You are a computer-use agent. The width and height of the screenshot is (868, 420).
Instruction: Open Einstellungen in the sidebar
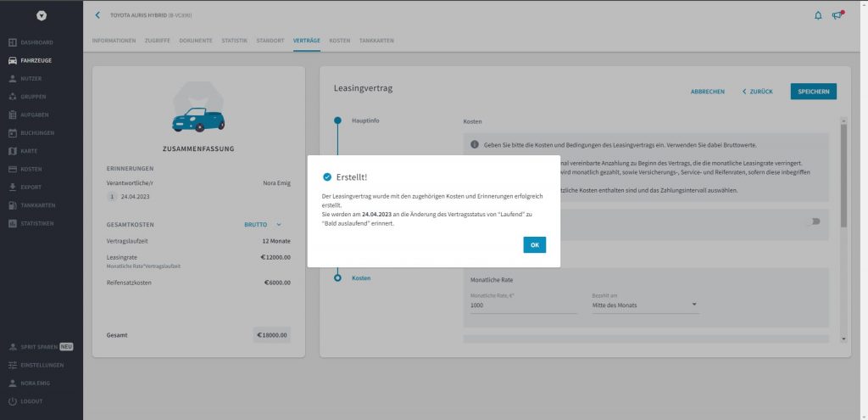pos(36,365)
